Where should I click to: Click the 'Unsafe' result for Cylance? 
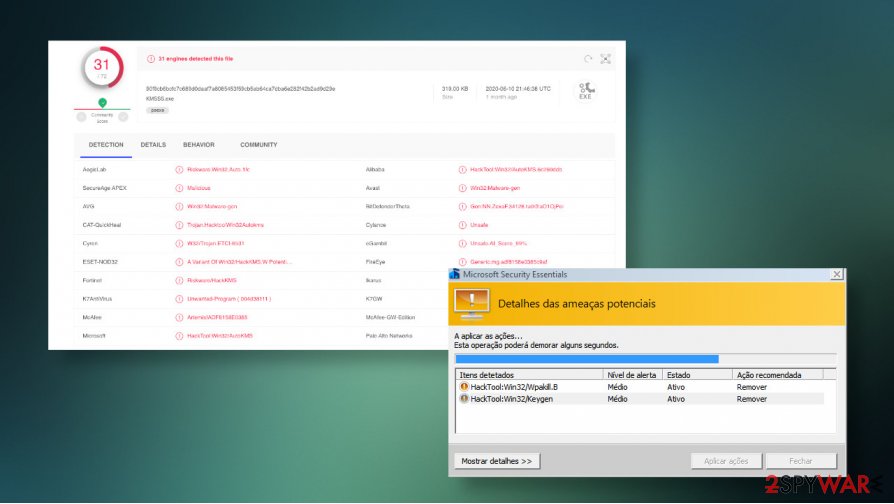point(479,225)
